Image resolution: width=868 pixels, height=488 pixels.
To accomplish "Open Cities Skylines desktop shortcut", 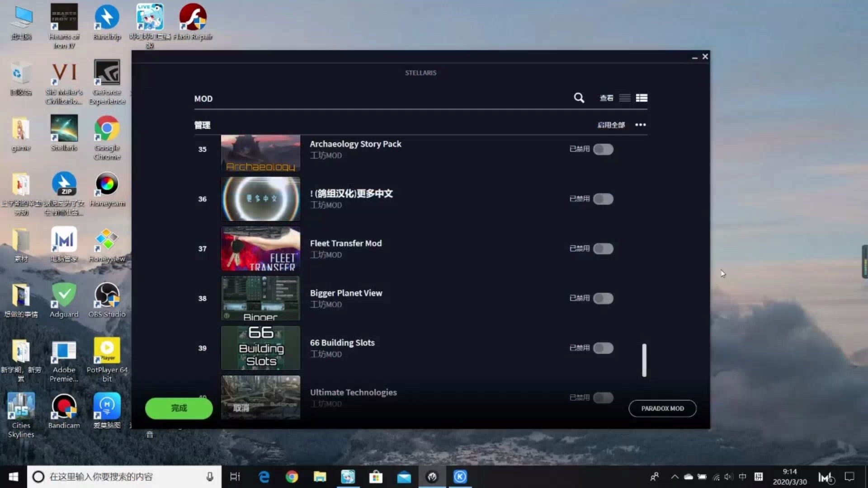I will [x=21, y=416].
